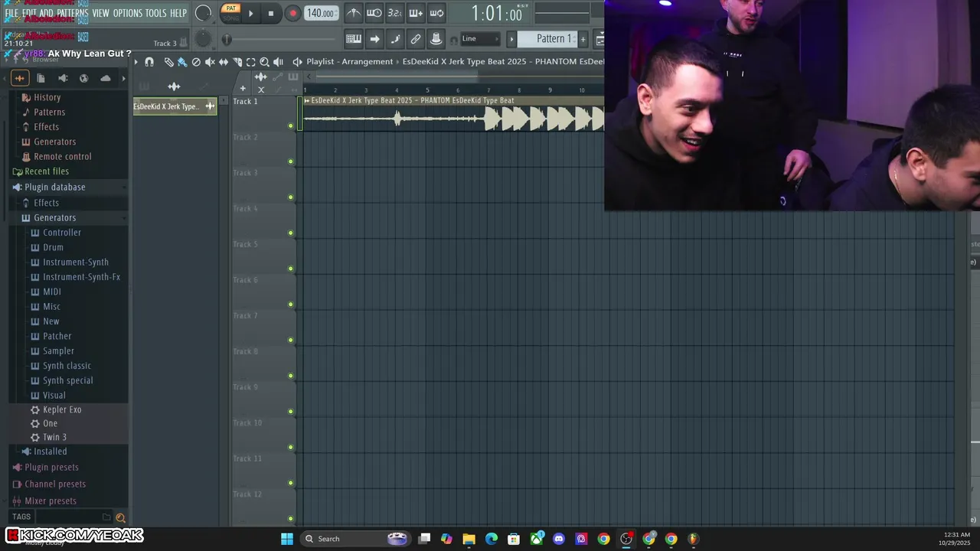Toggle the 3.2 countdown before recording
Screen dimensions: 980x551
pos(394,13)
